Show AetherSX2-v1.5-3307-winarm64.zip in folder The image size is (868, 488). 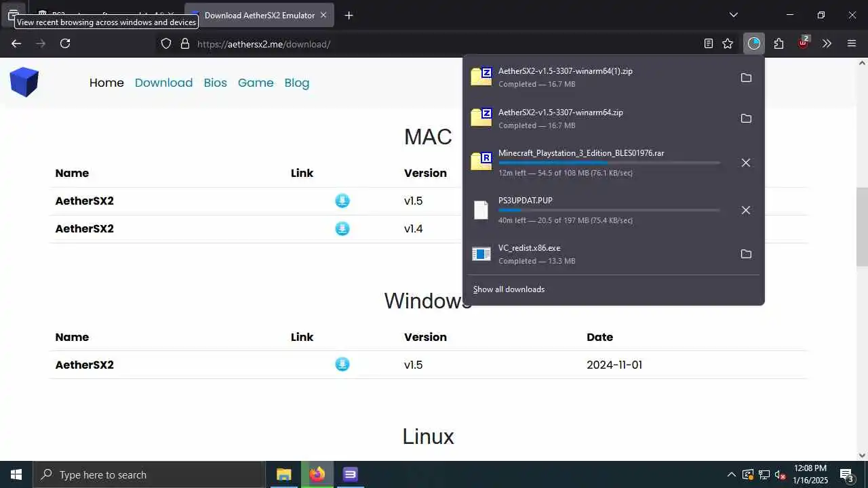tap(746, 119)
